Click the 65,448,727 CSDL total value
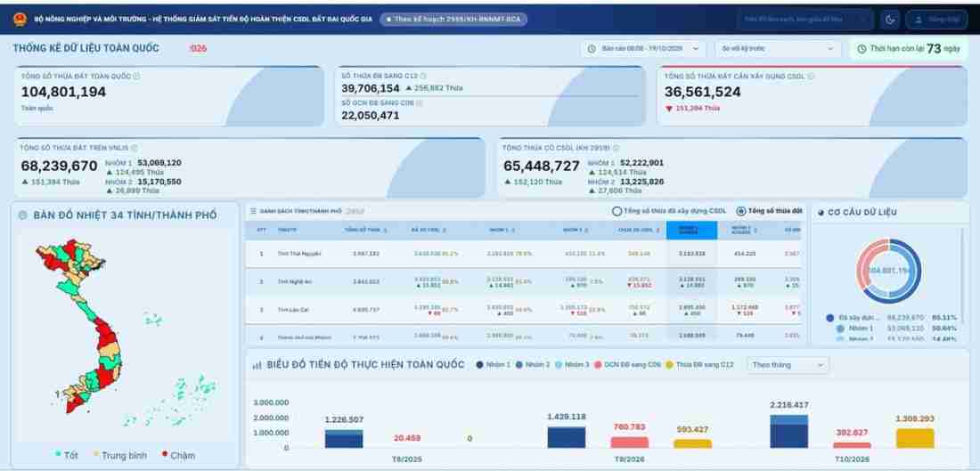 click(x=542, y=166)
